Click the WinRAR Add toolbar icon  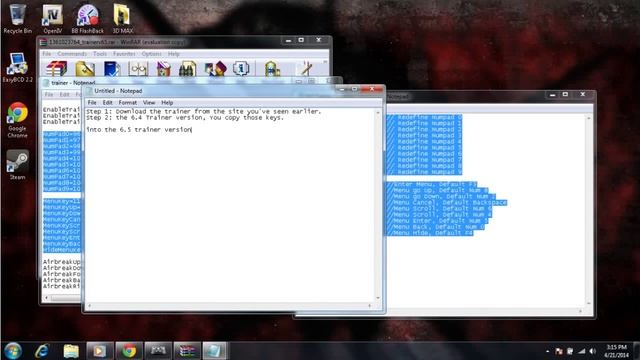(56, 69)
